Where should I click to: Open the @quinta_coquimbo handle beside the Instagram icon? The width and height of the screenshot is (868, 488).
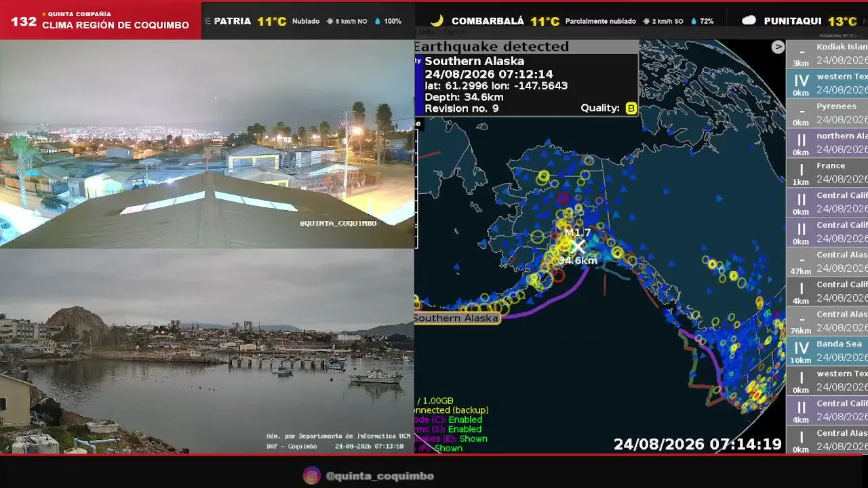coord(380,476)
